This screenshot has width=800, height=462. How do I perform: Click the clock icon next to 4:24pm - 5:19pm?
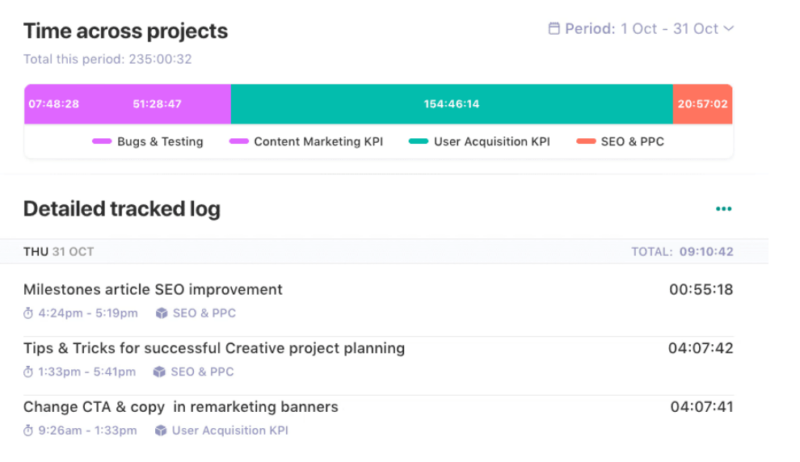[x=28, y=313]
